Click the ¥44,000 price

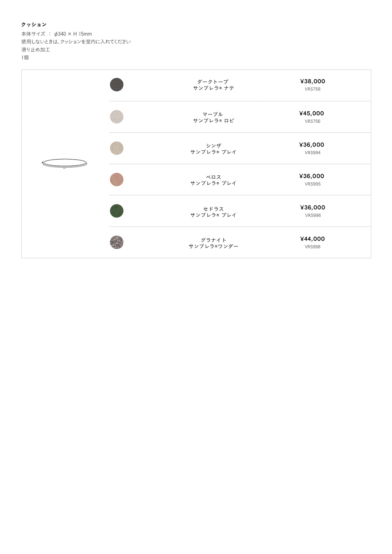tap(313, 239)
